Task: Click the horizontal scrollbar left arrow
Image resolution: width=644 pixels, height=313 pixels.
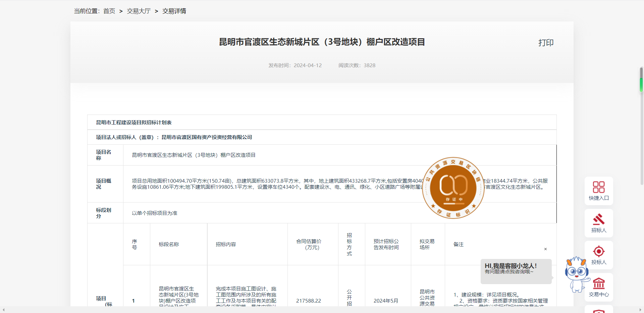Action: coord(3,310)
